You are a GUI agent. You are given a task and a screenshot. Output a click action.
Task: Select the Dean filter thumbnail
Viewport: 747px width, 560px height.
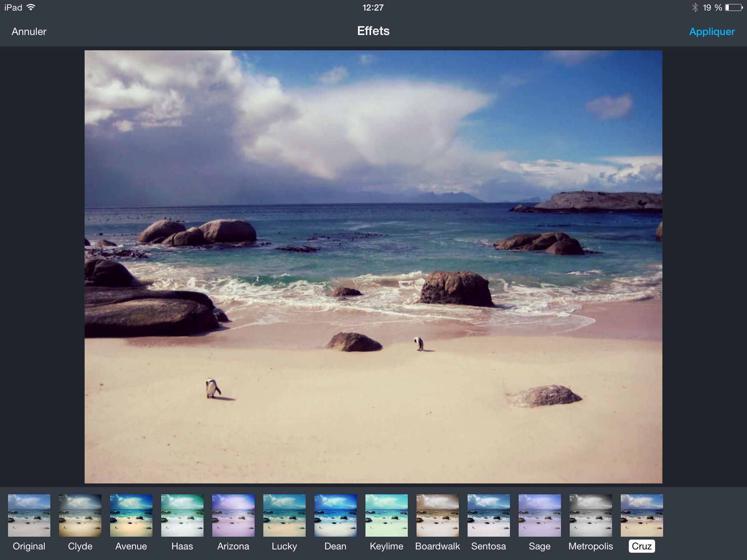click(336, 515)
